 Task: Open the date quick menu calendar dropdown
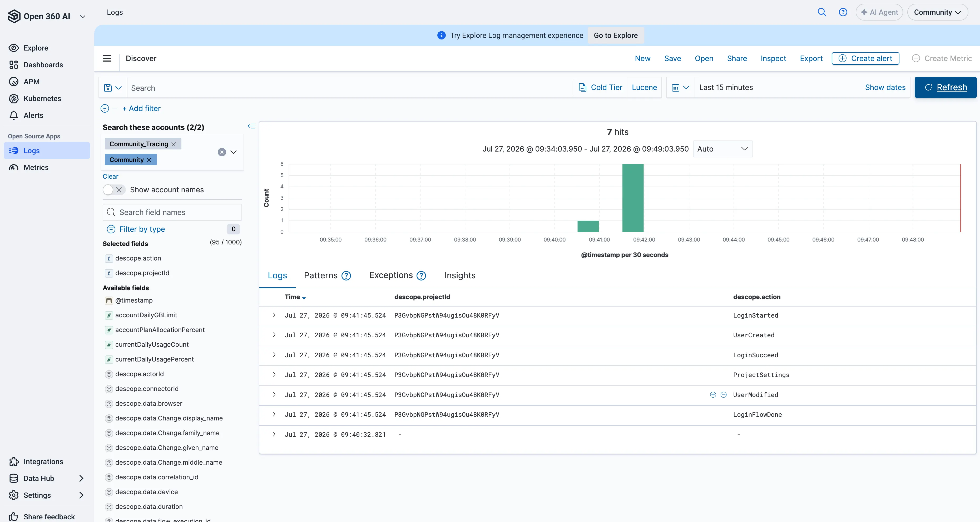coord(680,87)
